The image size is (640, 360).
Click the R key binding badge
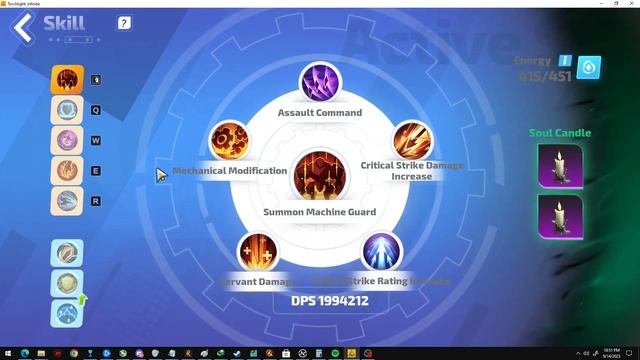[x=96, y=201]
